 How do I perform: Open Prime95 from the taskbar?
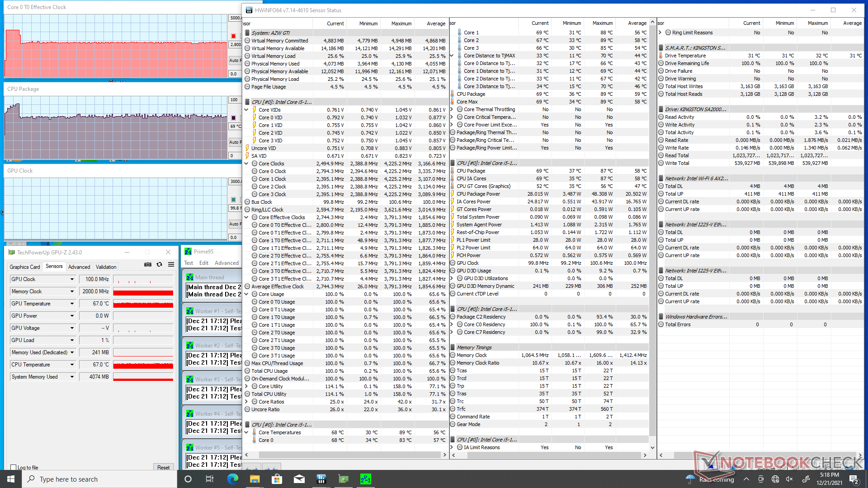pyautogui.click(x=366, y=479)
